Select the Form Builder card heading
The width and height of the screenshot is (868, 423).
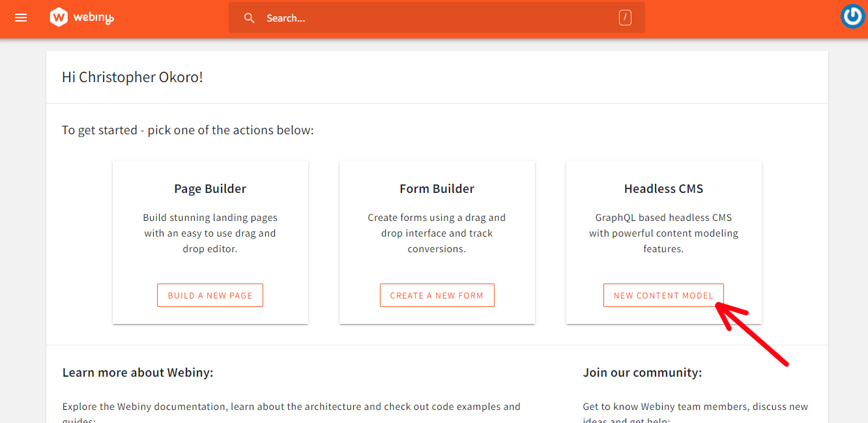pyautogui.click(x=437, y=188)
